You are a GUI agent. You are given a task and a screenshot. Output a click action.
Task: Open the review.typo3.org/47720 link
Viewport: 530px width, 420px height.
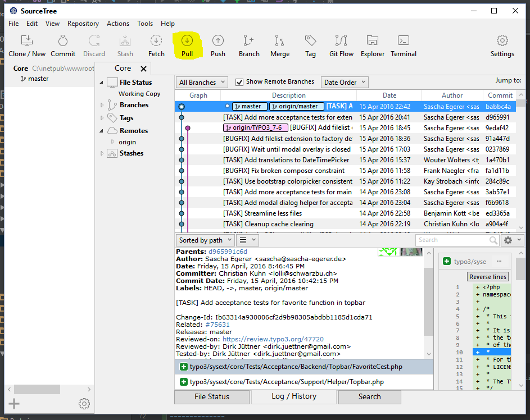pos(273,339)
